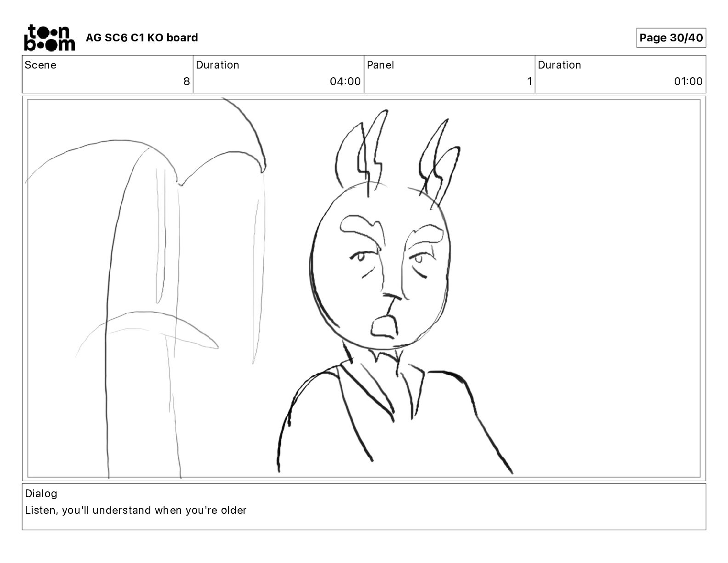Click the scene duration value '04:00'
The width and height of the screenshot is (728, 563).
click(345, 81)
